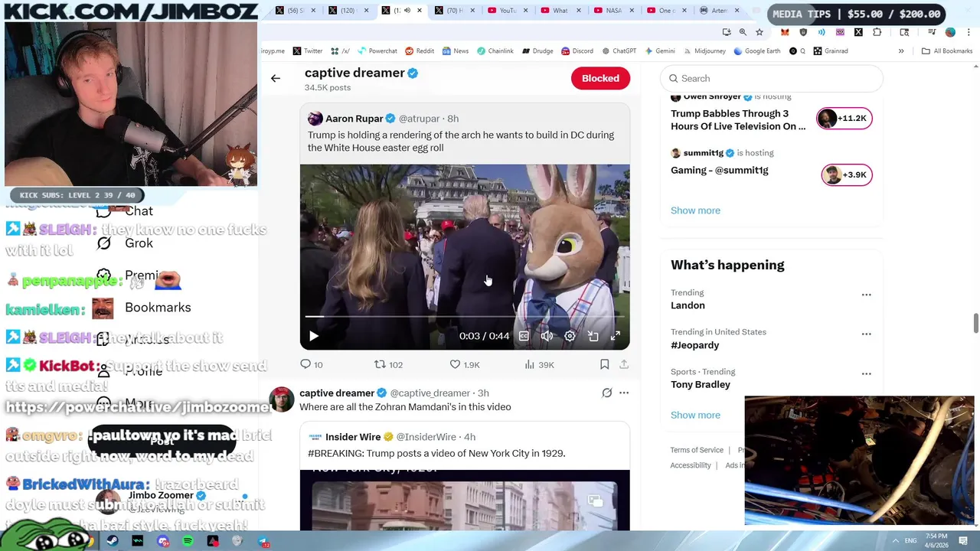Bookmark the Aaron Rupar post
The image size is (980, 551).
[x=604, y=365]
